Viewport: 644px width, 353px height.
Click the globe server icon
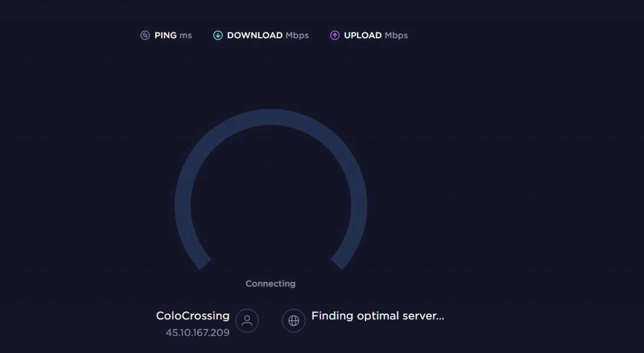coord(294,321)
